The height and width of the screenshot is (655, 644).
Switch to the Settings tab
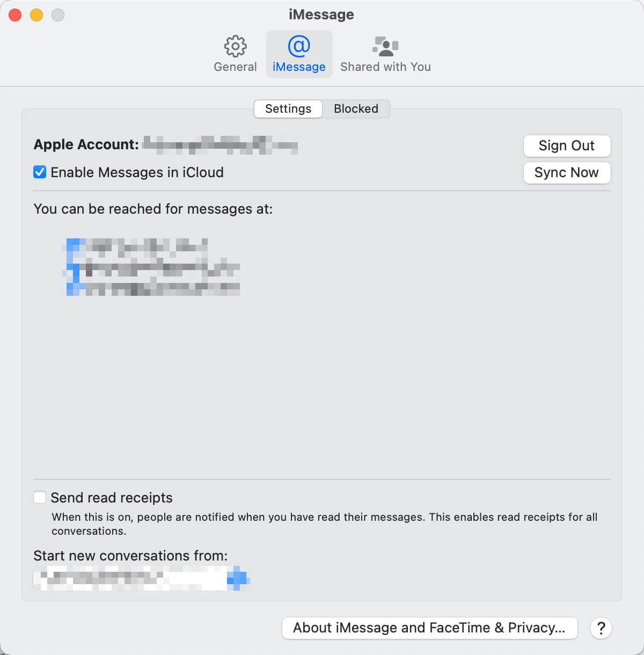(x=288, y=108)
